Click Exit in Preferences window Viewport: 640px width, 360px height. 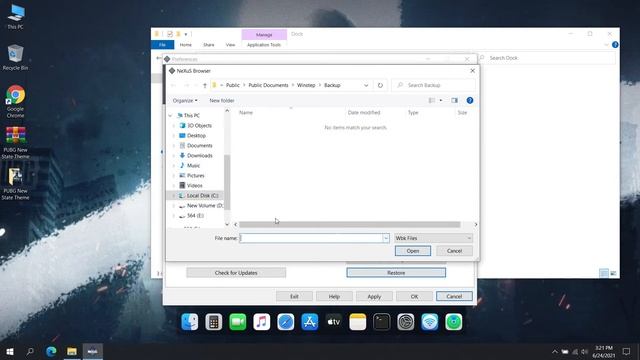click(x=294, y=296)
